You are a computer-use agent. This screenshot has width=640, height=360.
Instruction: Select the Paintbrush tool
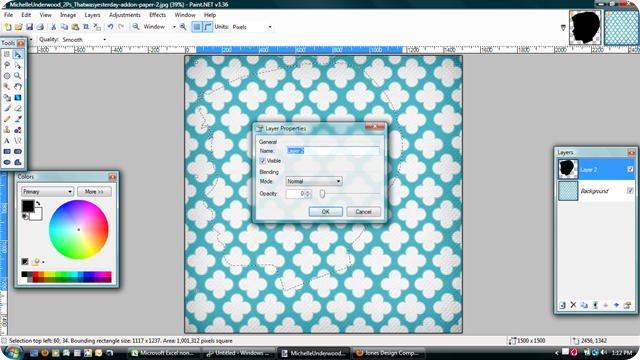pyautogui.click(x=7, y=108)
